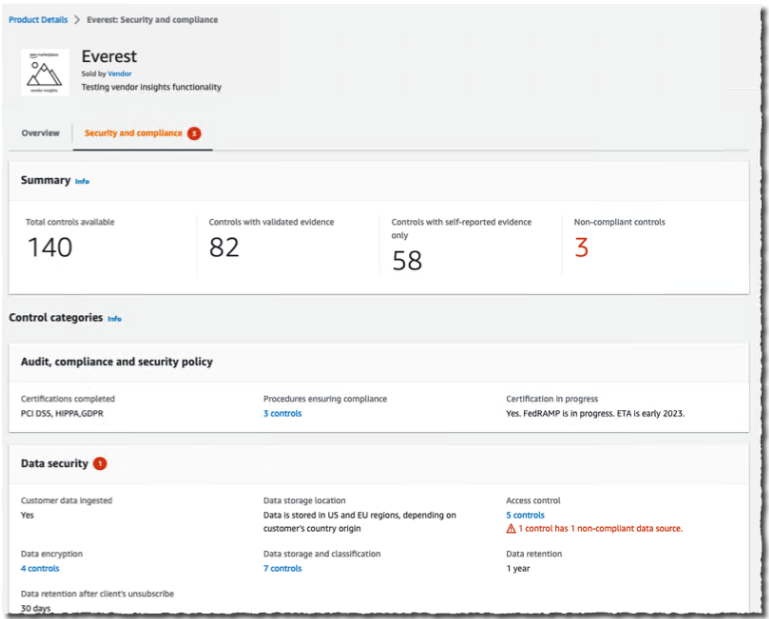Click the Data security section heading
This screenshot has height=619, width=769.
(x=54, y=464)
